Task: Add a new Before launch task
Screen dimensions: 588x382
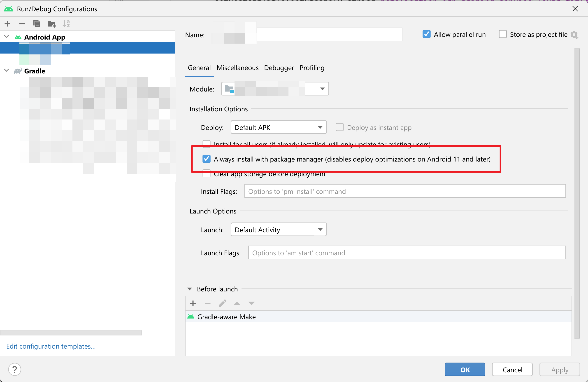Action: click(193, 303)
